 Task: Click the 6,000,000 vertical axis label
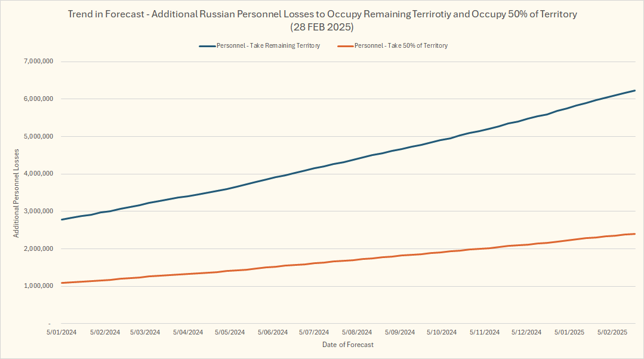[39, 99]
